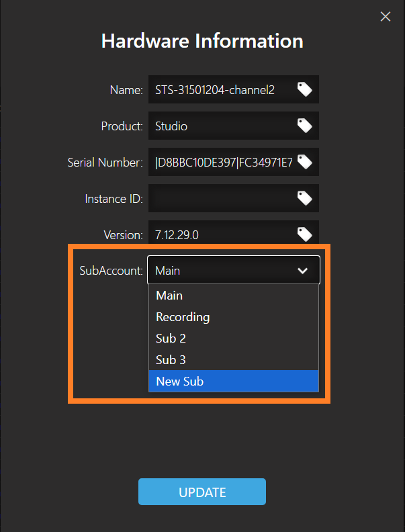Click the tag icon in Serial Number field
Screen dimensions: 405x532
click(x=305, y=162)
